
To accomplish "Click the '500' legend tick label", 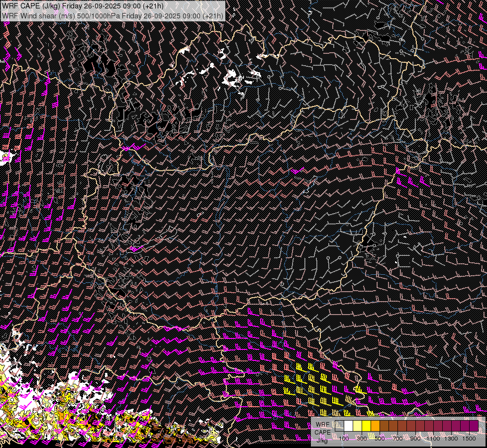I will pyautogui.click(x=380, y=439).
